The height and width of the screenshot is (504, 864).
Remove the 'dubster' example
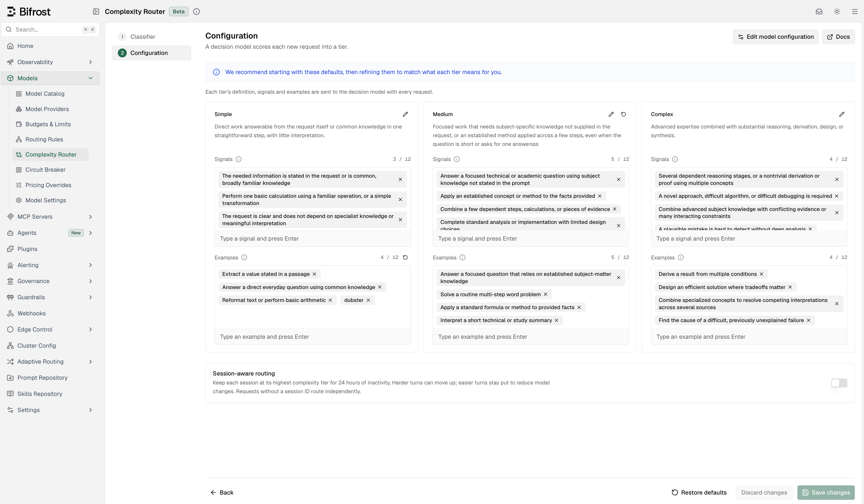368,300
